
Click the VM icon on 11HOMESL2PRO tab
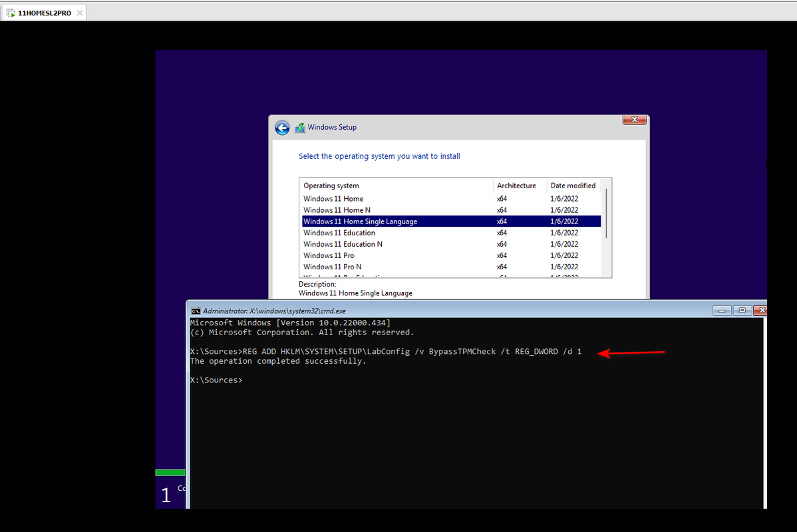11,13
